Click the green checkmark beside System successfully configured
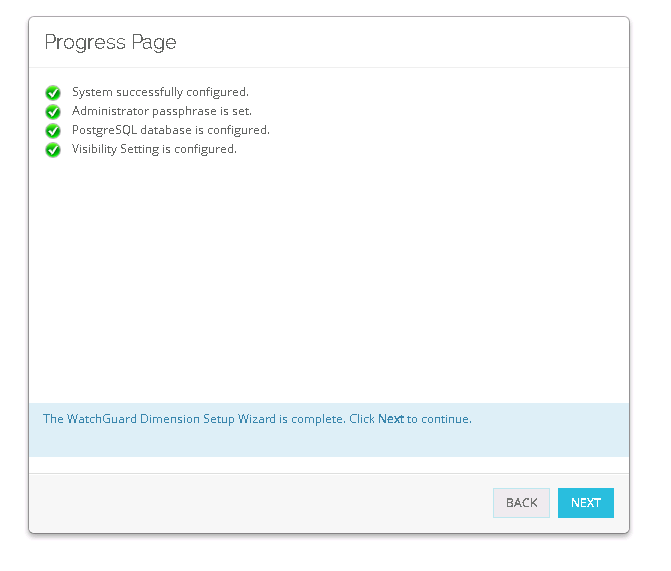The height and width of the screenshot is (571, 671). 53,93
